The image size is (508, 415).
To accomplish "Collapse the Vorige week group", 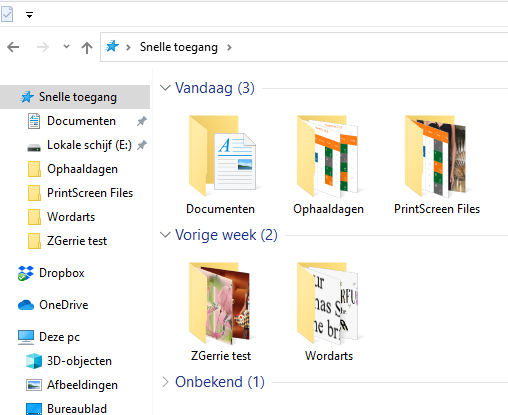I will [x=165, y=235].
